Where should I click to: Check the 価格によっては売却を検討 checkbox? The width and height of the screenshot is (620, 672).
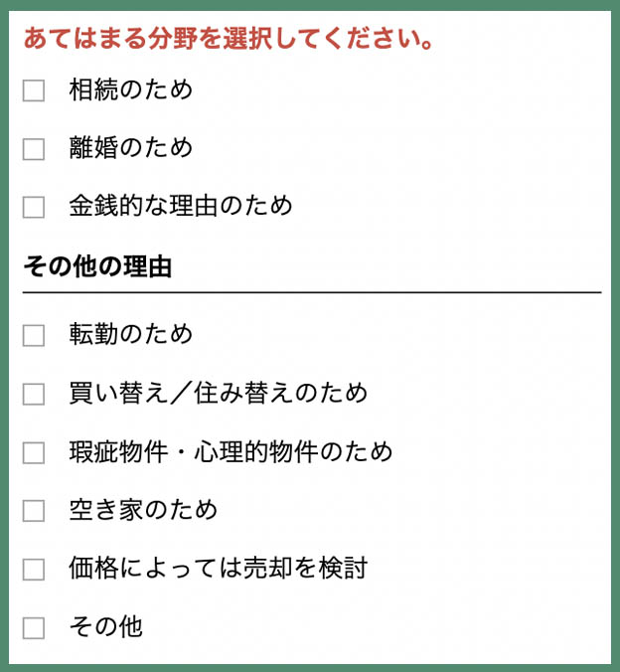[34, 570]
